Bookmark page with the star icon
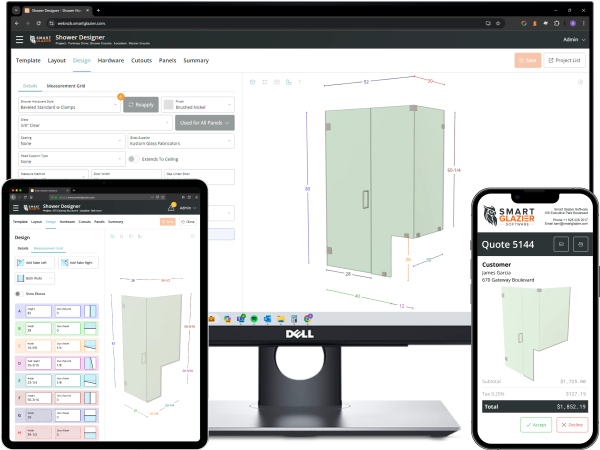 [x=498, y=23]
